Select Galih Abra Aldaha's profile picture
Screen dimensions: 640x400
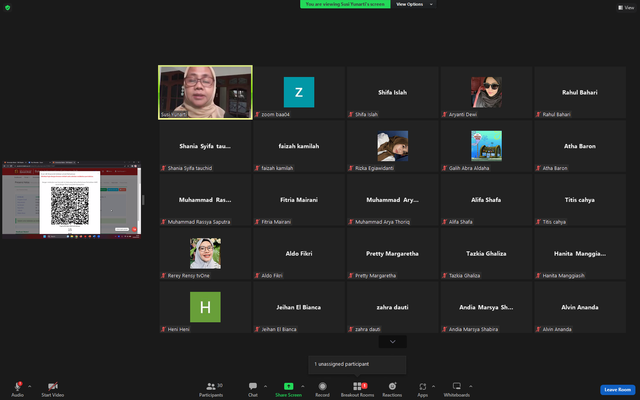tap(486, 146)
